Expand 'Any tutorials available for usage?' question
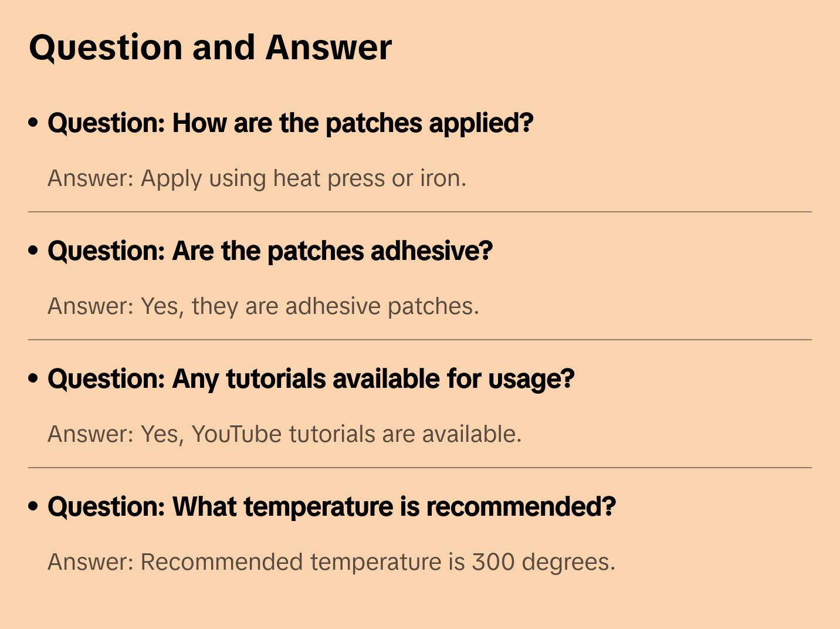Image resolution: width=840 pixels, height=629 pixels. coord(311,379)
